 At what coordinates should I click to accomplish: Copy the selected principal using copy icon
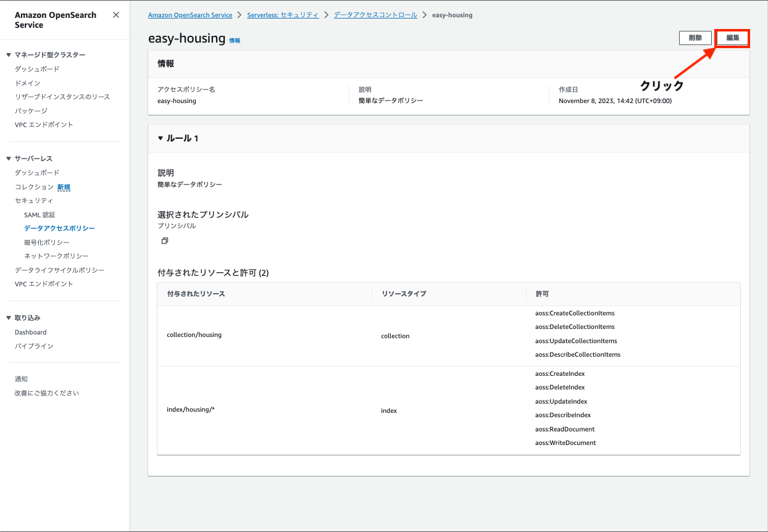click(164, 241)
